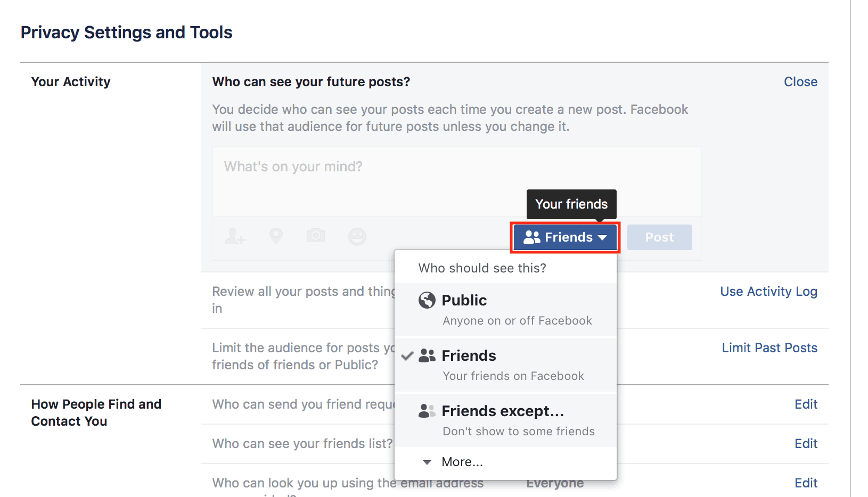Open the camera icon to add photos
Screen dimensions: 868x497
click(315, 236)
